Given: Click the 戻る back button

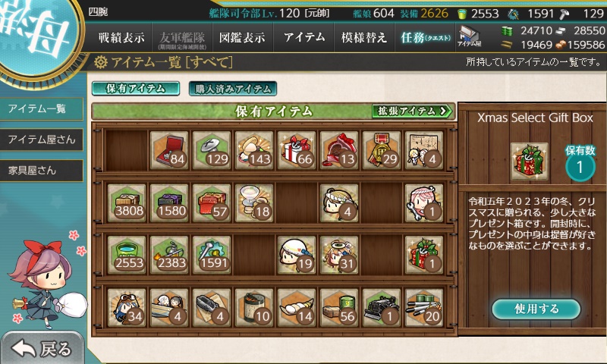Looking at the screenshot, I should 42,349.
